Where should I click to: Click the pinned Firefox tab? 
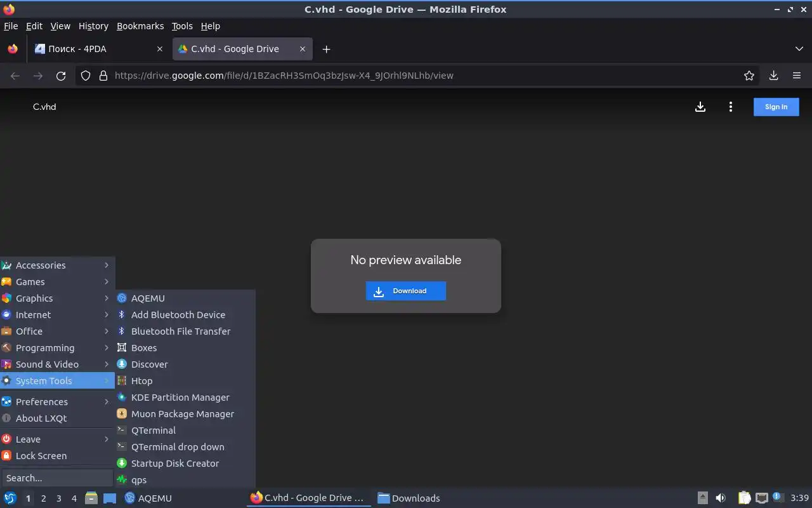tap(13, 49)
